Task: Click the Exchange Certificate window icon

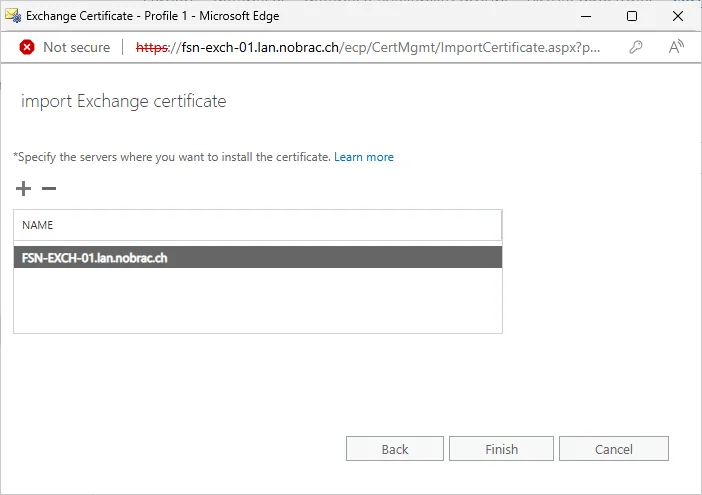Action: pyautogui.click(x=13, y=16)
